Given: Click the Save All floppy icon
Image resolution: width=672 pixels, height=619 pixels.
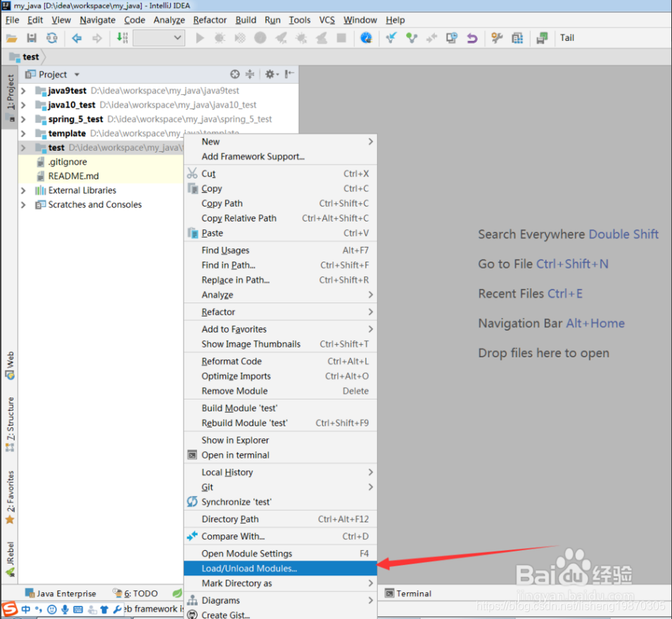Looking at the screenshot, I should click(x=32, y=38).
